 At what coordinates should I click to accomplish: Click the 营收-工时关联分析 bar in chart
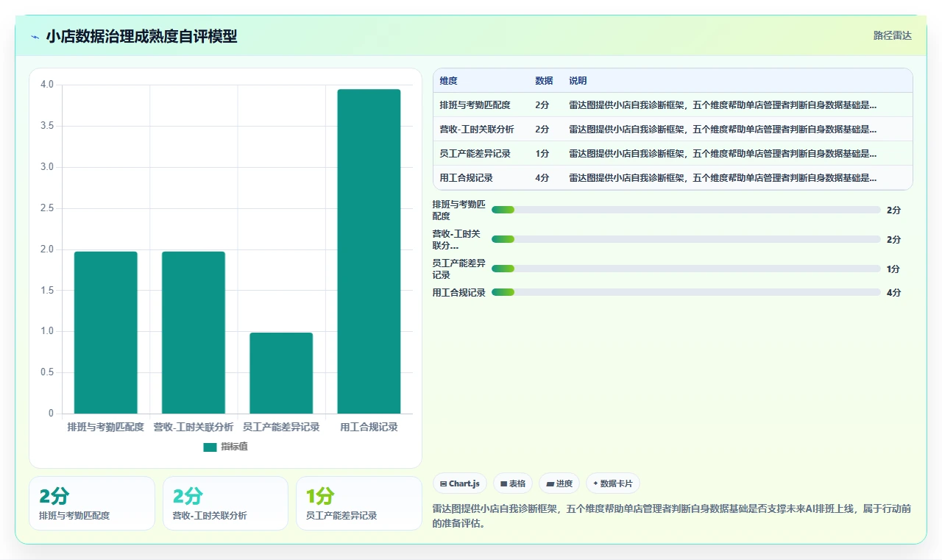[194, 333]
